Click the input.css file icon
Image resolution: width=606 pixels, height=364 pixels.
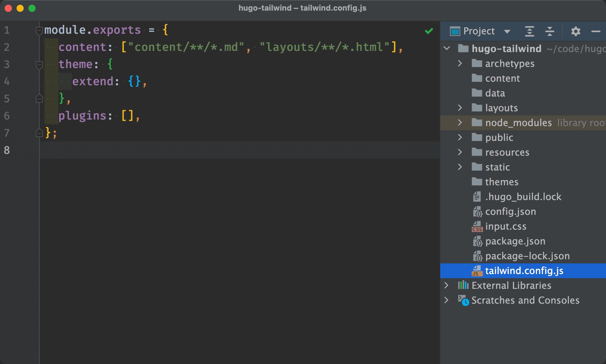click(x=477, y=226)
